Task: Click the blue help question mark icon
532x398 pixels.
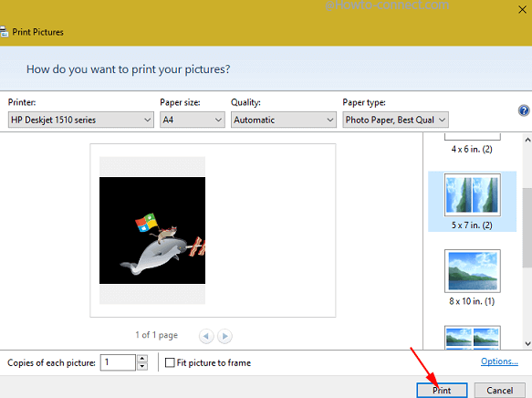Action: point(524,110)
